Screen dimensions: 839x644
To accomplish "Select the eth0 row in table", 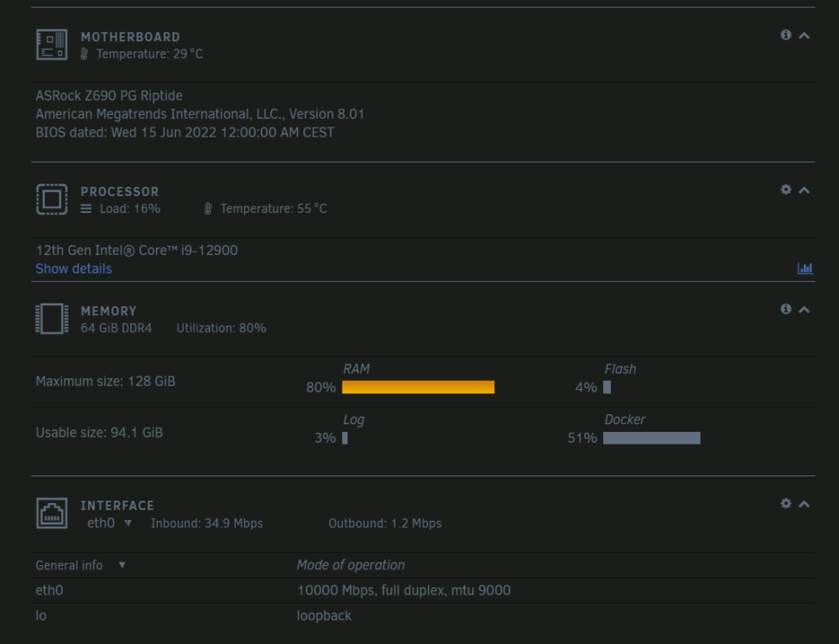I will tap(423, 590).
